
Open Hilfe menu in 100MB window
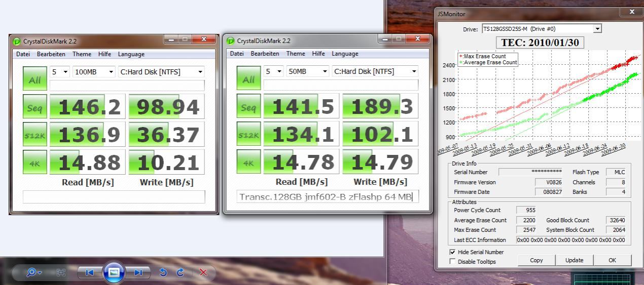pyautogui.click(x=104, y=54)
